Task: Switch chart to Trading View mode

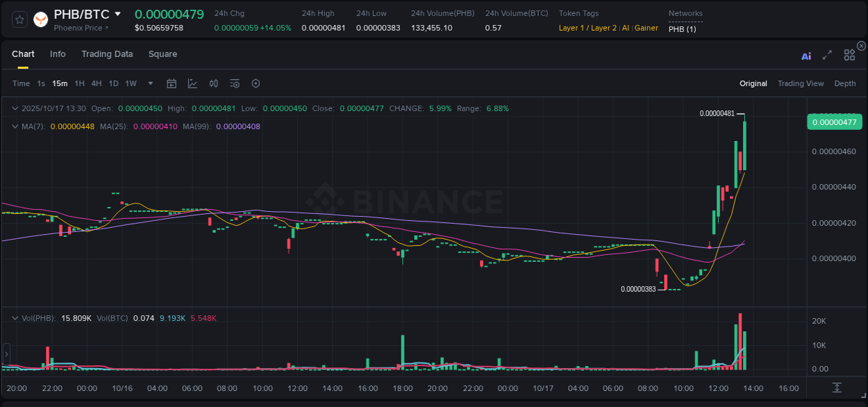Action: click(x=801, y=83)
